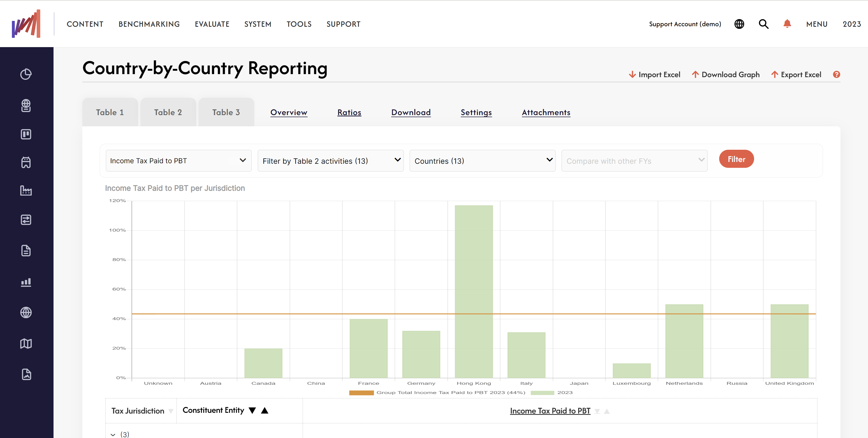Screen dimensions: 868x438
Task: Click the language globe icon in header
Action: (x=739, y=24)
